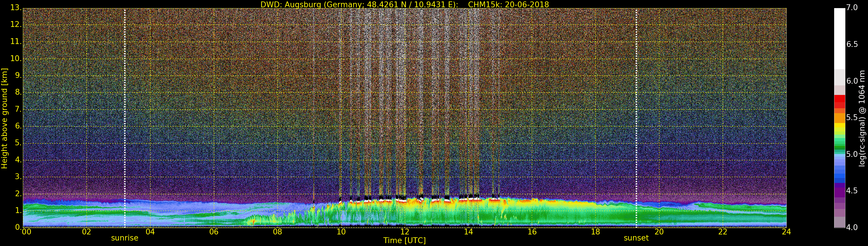Pick the red band of the colorbar
This screenshot has width=868, height=246.
tap(839, 101)
